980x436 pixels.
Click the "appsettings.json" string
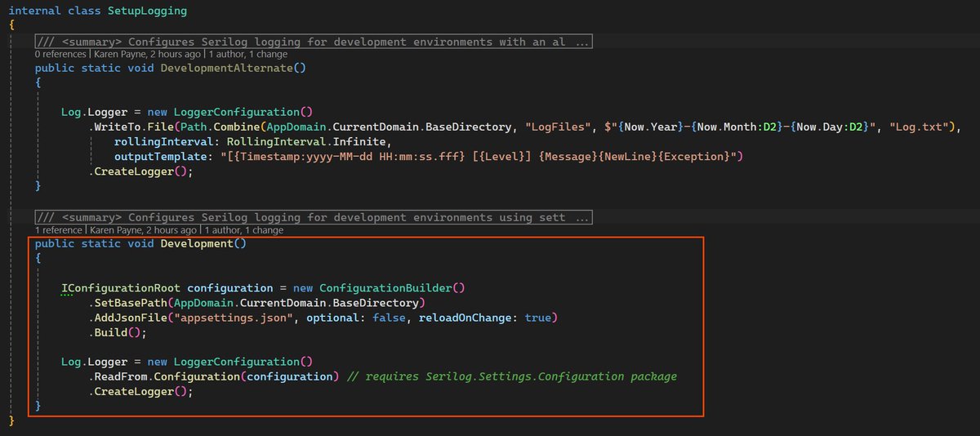(234, 318)
